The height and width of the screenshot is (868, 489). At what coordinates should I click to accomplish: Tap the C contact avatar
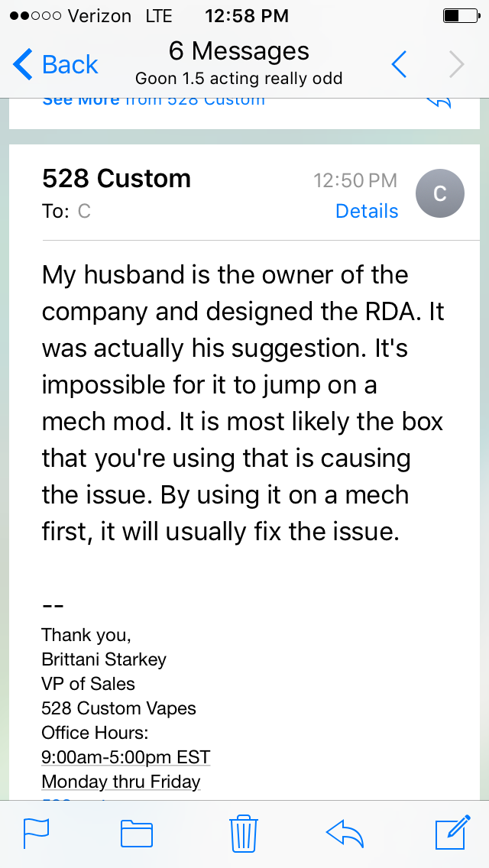[439, 193]
